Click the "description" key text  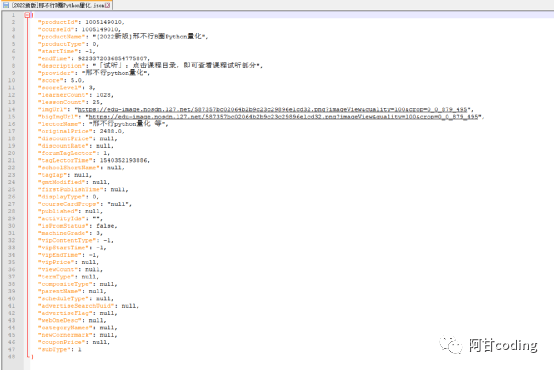(x=61, y=66)
